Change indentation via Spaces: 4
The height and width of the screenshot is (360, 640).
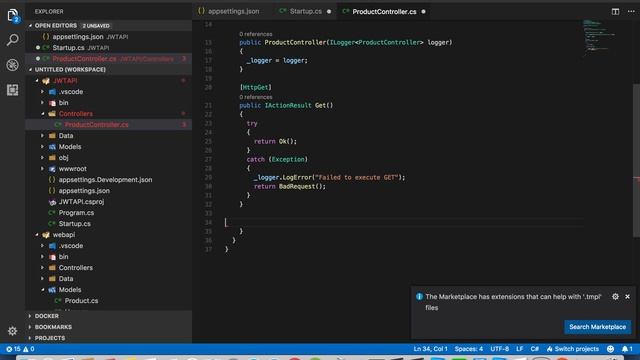click(469, 349)
